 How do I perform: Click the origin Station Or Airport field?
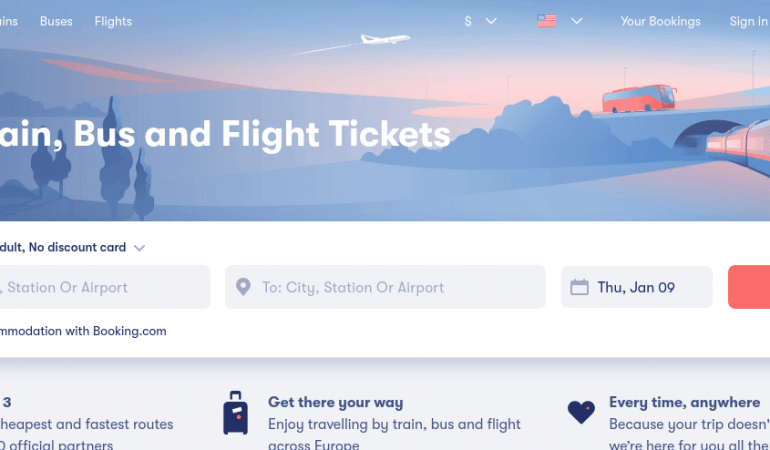[x=100, y=288]
